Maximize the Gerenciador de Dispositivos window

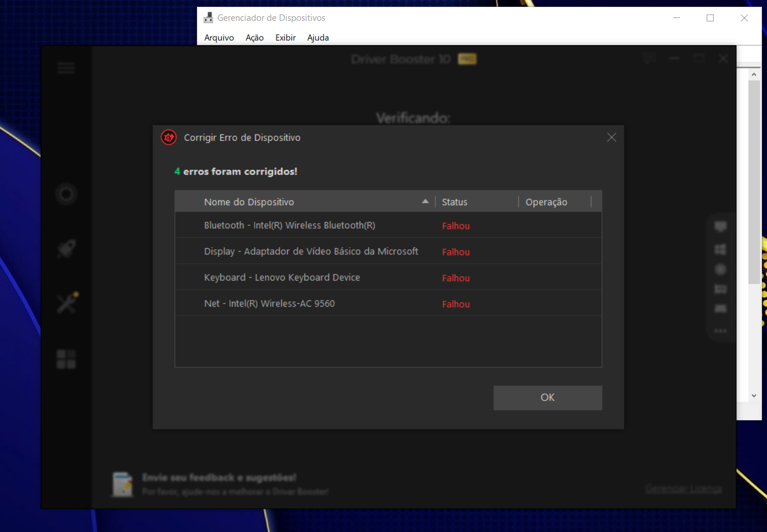(710, 18)
